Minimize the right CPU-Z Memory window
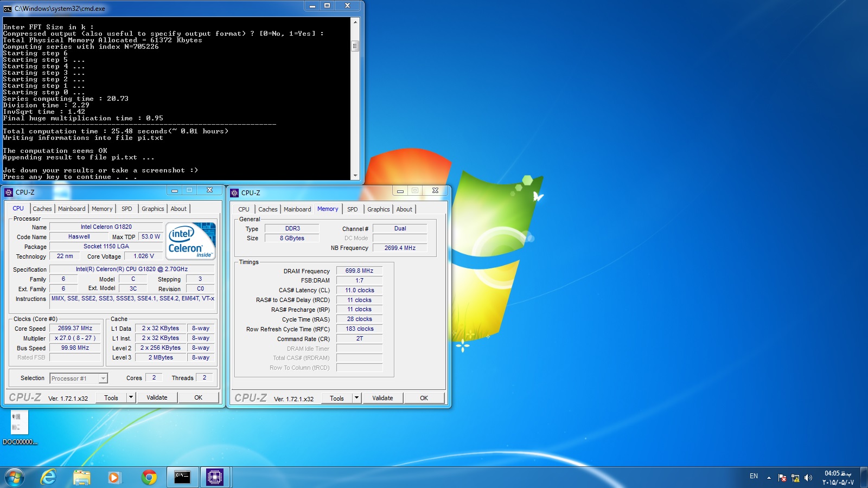 (x=400, y=191)
